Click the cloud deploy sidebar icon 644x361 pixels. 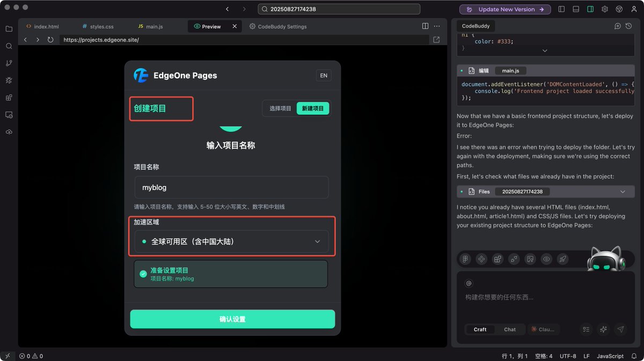(x=9, y=132)
